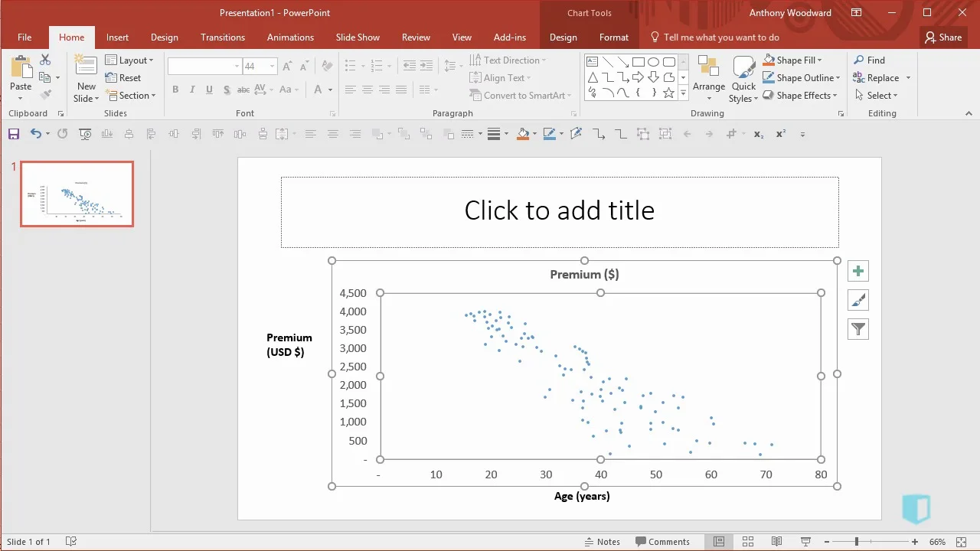
Task: Click the zoom slider in status bar
Action: pos(856,542)
